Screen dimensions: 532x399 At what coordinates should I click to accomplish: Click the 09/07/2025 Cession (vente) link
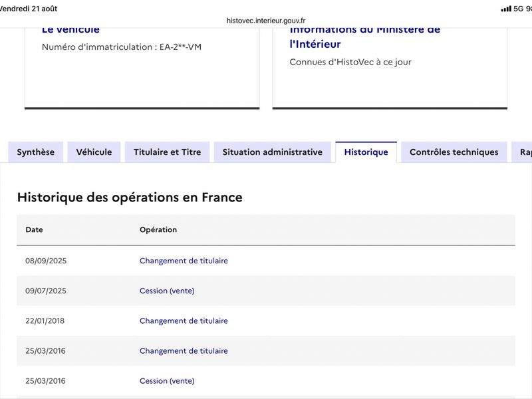pyautogui.click(x=167, y=291)
